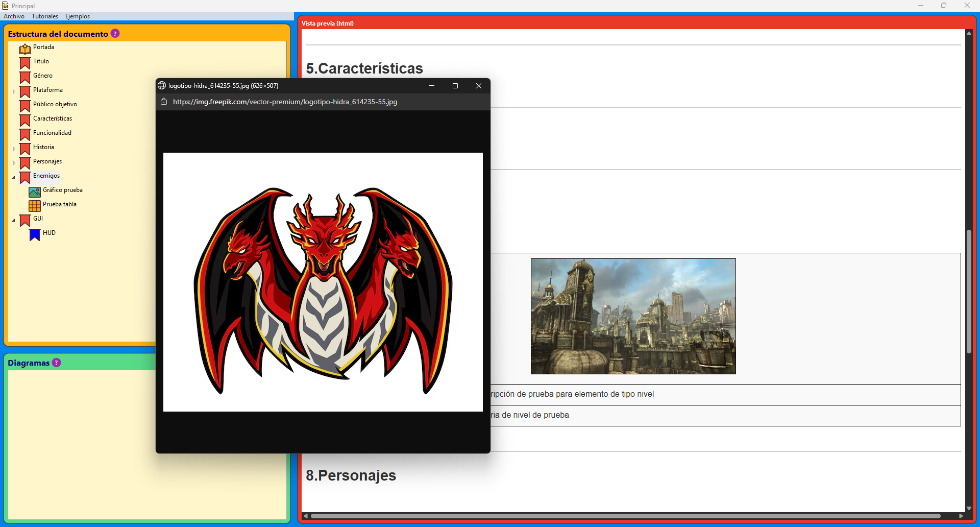This screenshot has width=980, height=527.
Task: Expand the Historia tree node
Action: (13, 149)
